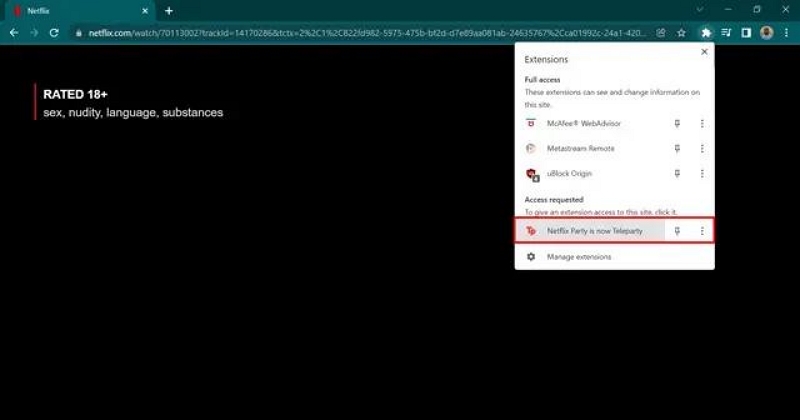This screenshot has height=420, width=800.
Task: Go back to the previous page
Action: [14, 32]
